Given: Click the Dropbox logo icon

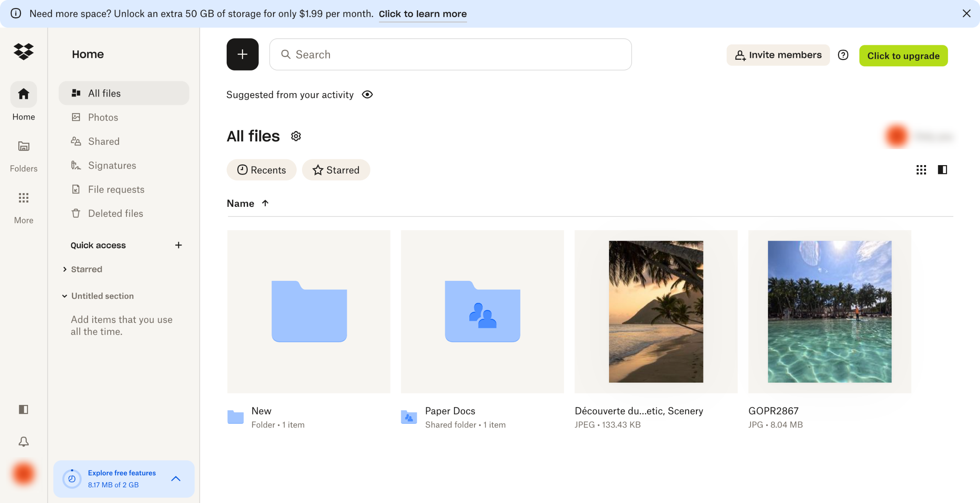Looking at the screenshot, I should coord(23,51).
